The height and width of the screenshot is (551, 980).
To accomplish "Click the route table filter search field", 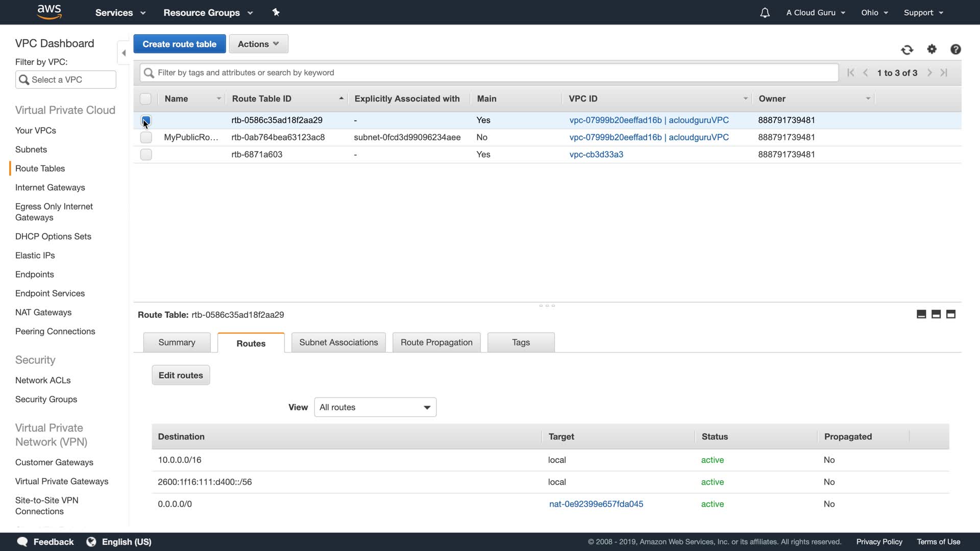I will click(x=490, y=72).
